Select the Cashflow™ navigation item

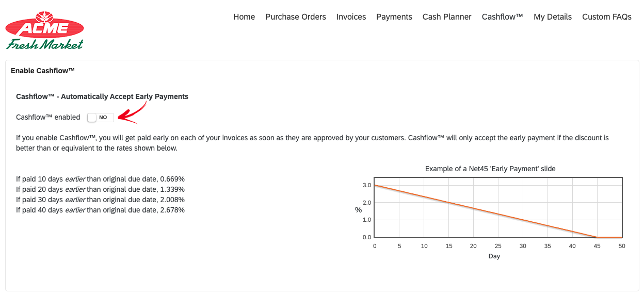click(x=503, y=17)
